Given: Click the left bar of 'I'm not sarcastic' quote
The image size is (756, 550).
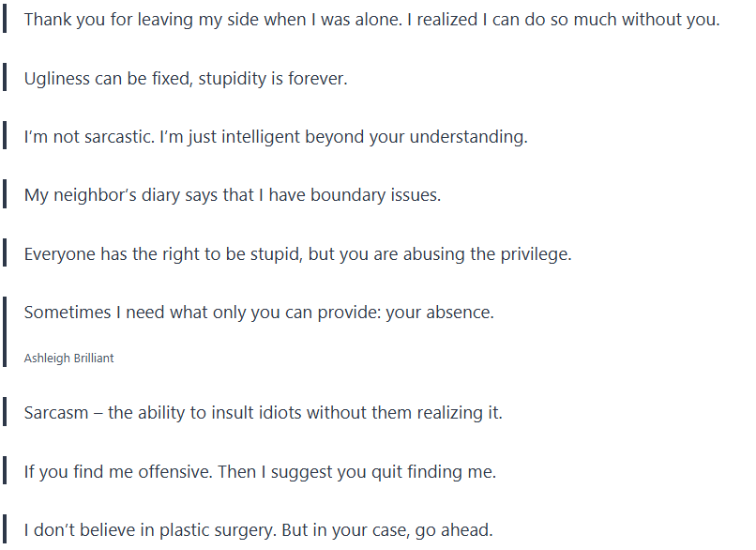Looking at the screenshot, I should click(6, 137).
